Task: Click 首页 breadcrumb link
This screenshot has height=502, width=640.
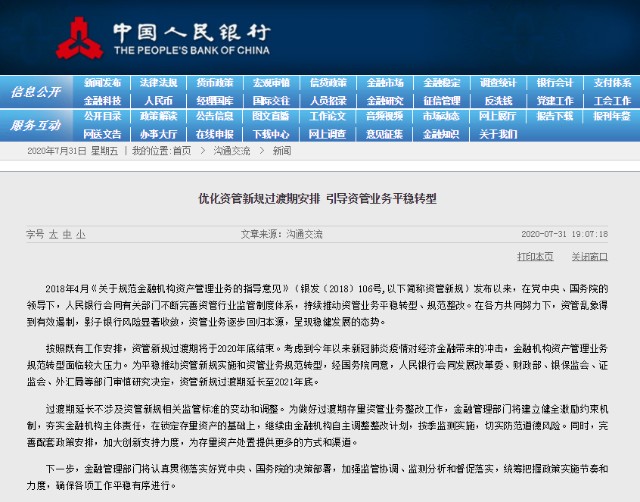Action: (182, 151)
